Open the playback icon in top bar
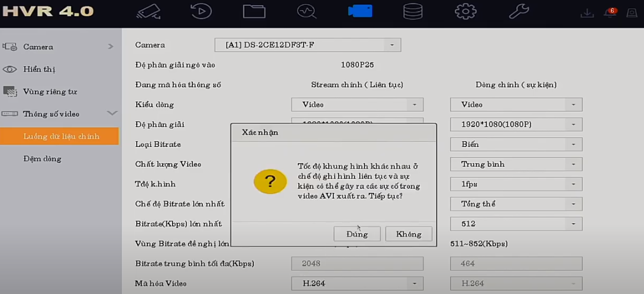Viewport: 644px width, 294px height. pyautogui.click(x=201, y=11)
